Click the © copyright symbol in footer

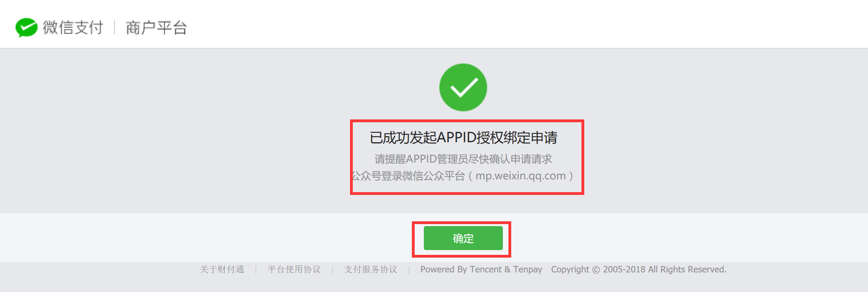pyautogui.click(x=596, y=270)
